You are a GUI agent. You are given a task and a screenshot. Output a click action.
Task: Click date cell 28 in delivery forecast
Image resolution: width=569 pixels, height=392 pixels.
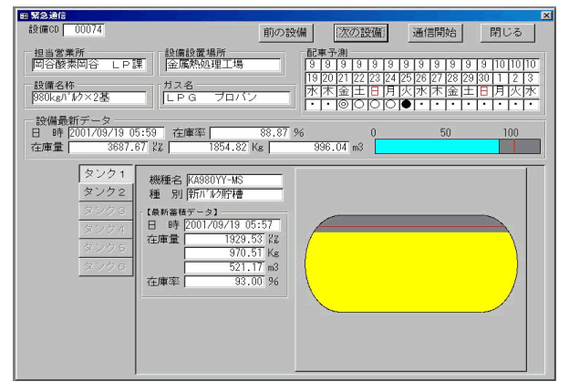(452, 78)
